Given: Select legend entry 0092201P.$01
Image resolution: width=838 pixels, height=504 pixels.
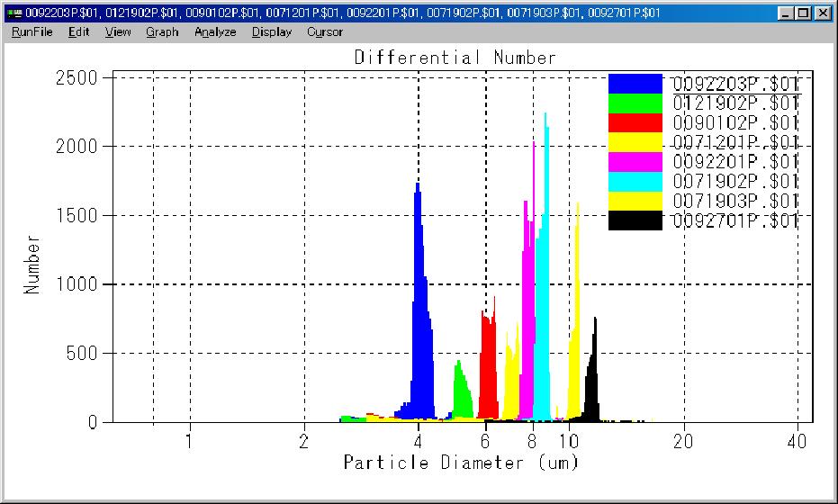Looking at the screenshot, I should (x=735, y=161).
